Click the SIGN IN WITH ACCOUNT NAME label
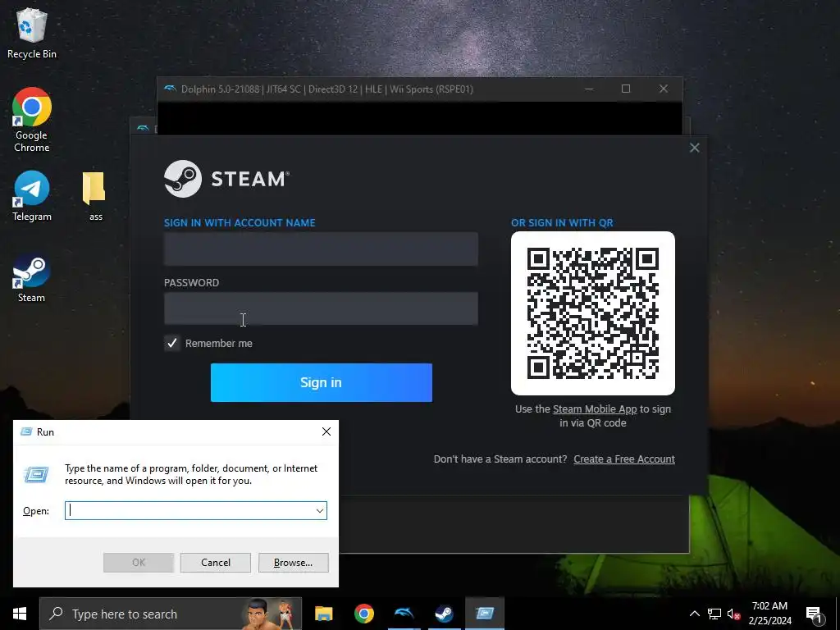The image size is (840, 630). click(240, 223)
